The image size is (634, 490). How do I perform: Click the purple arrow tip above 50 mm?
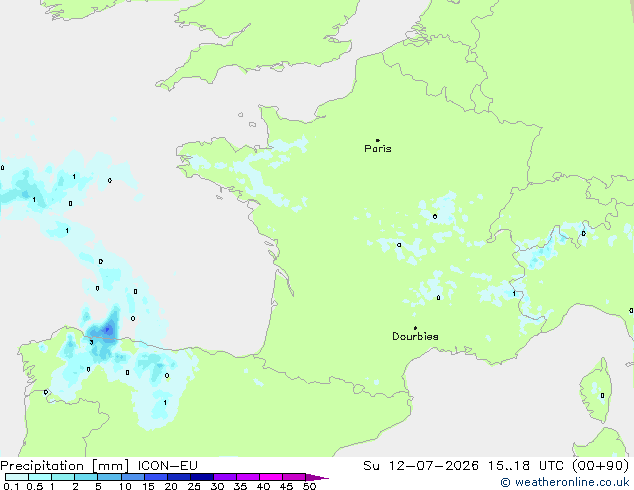(x=317, y=477)
